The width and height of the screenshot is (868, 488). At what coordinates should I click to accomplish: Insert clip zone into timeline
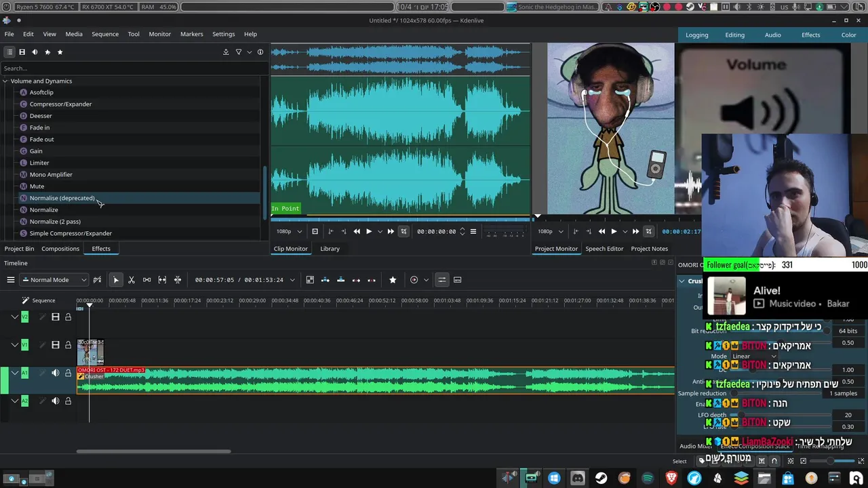tap(325, 280)
